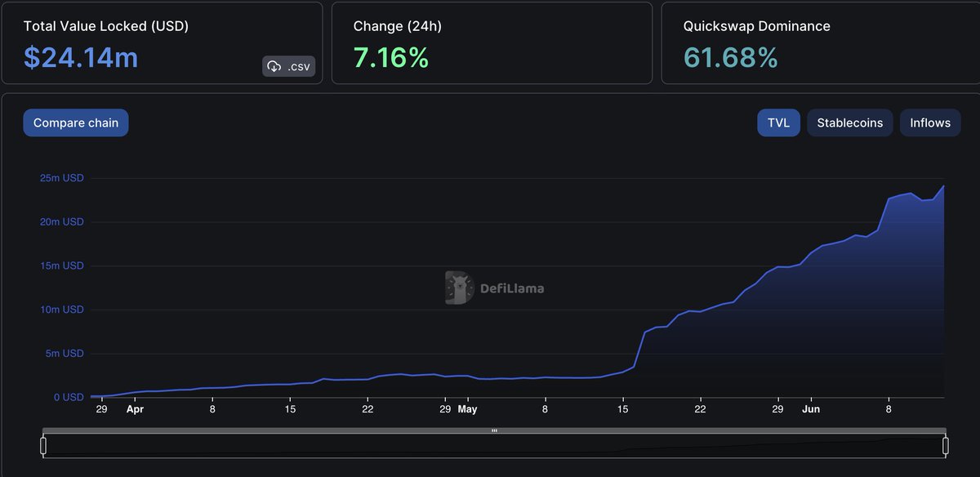Click the 15m USD y-axis label
Screen dimensions: 980x477
pyautogui.click(x=63, y=265)
